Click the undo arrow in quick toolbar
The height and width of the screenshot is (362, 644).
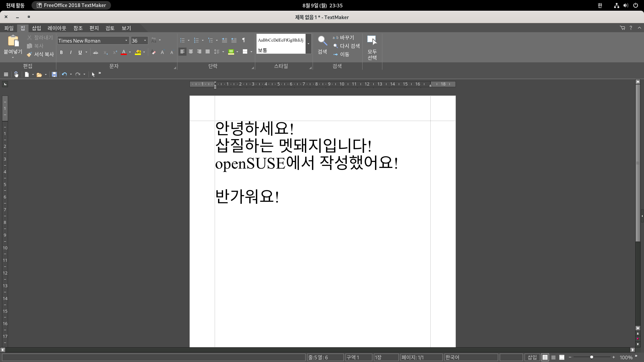[64, 74]
